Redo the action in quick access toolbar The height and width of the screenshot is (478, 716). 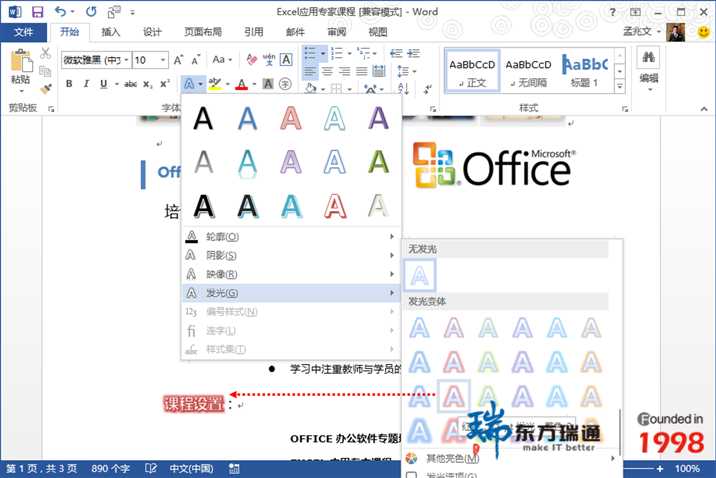tap(91, 11)
